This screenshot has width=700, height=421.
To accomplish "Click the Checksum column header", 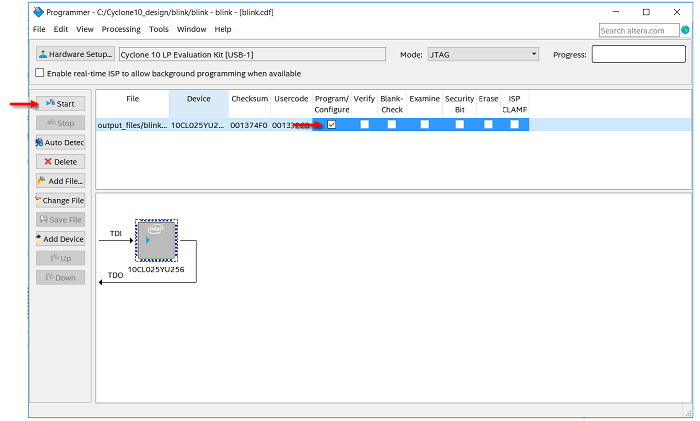I will coord(250,104).
